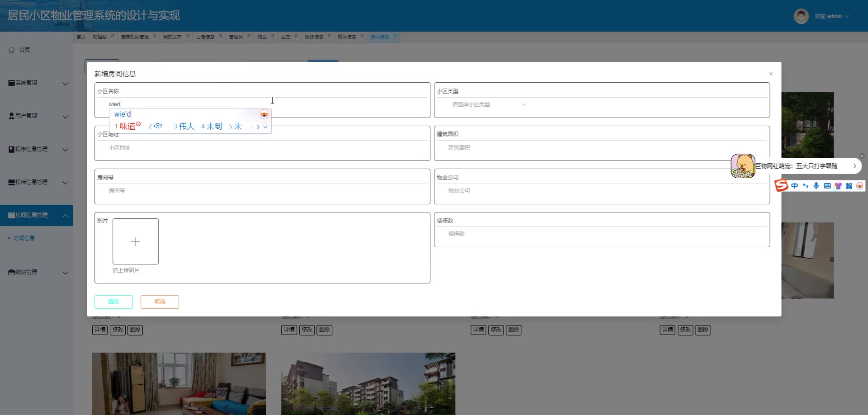Click the Sogou input method logo

(781, 185)
